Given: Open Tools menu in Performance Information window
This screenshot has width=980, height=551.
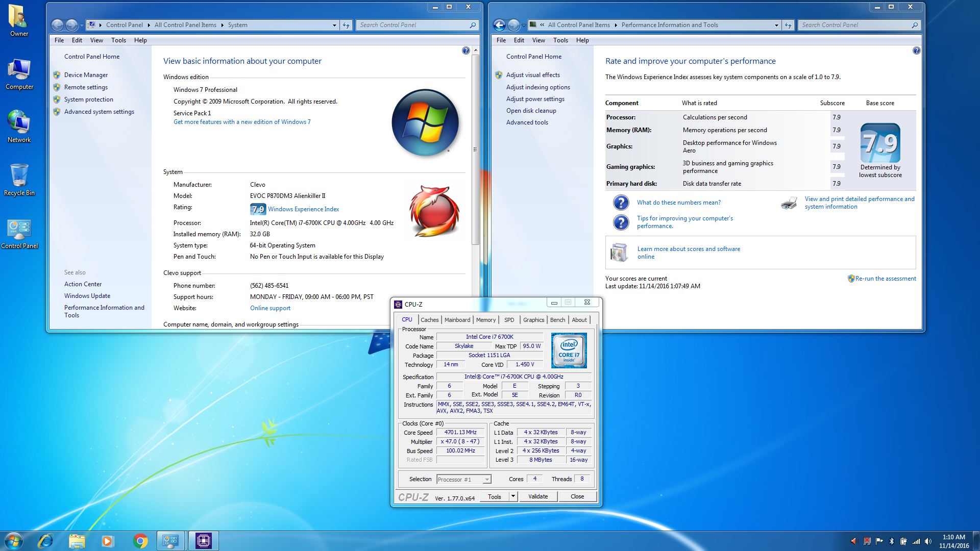Looking at the screenshot, I should 560,40.
